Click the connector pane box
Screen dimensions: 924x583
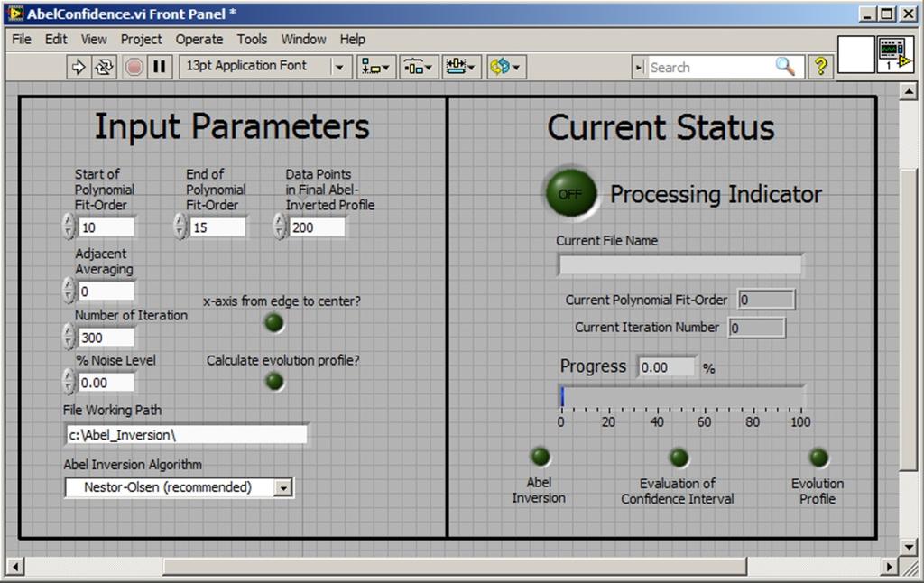click(855, 55)
